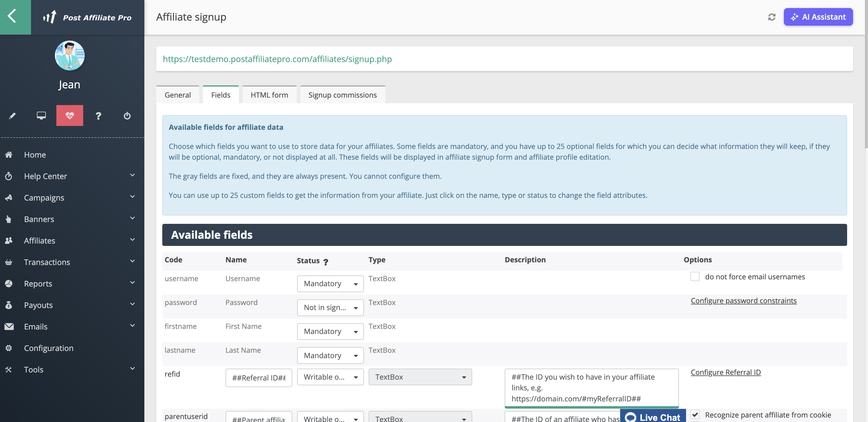Click the pencil edit icon
The image size is (868, 422).
click(12, 115)
